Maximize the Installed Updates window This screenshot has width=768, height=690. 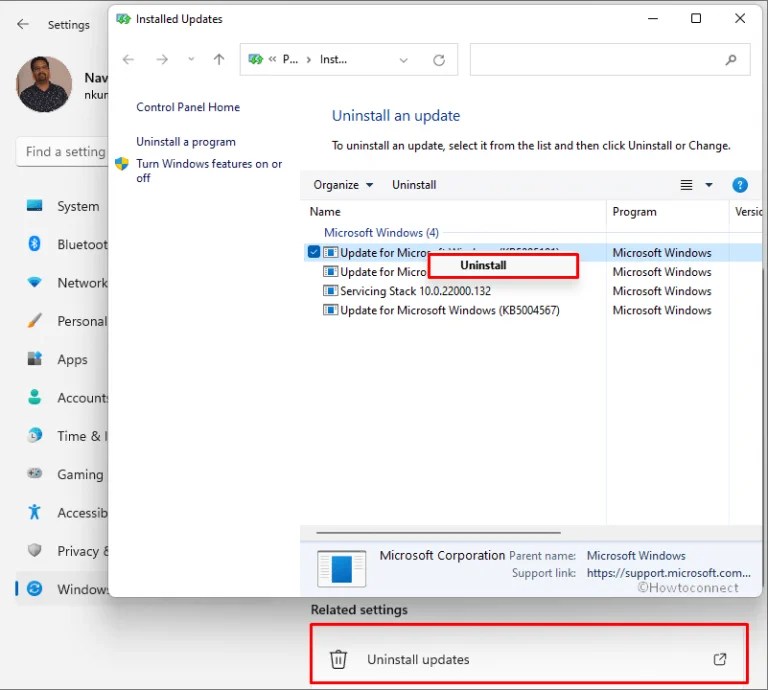tap(696, 19)
